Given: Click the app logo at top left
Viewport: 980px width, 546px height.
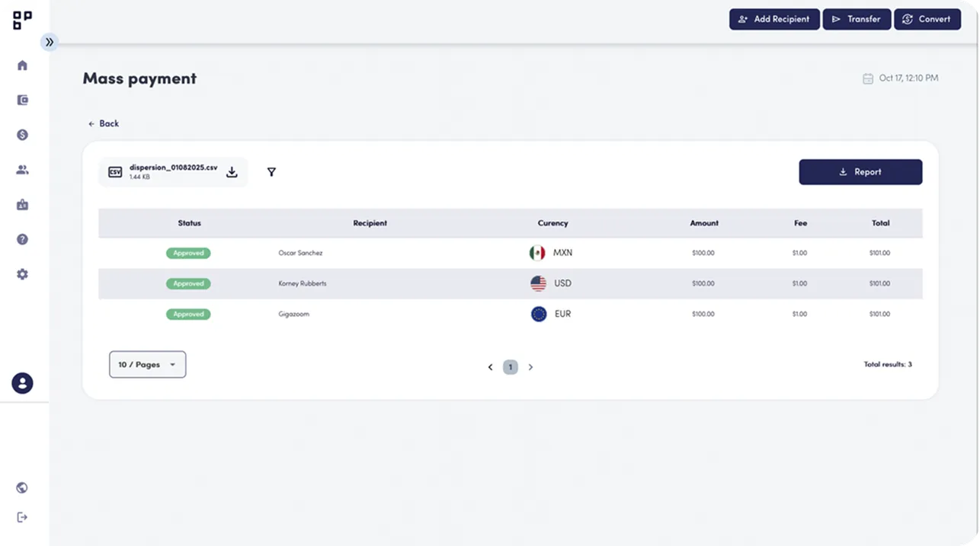Looking at the screenshot, I should coord(22,20).
